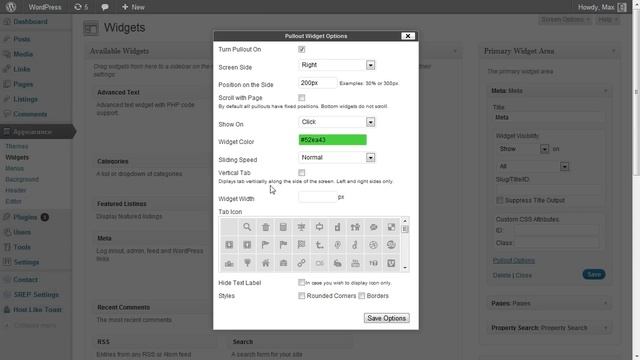Open the All dropdown in Meta widget
Image resolution: width=640 pixels, height=360 pixels.
click(x=532, y=166)
